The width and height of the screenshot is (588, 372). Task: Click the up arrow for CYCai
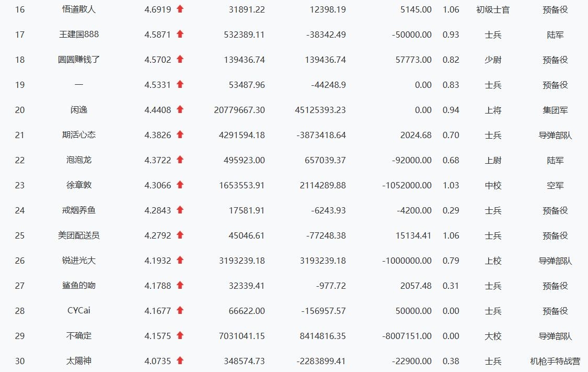(180, 310)
